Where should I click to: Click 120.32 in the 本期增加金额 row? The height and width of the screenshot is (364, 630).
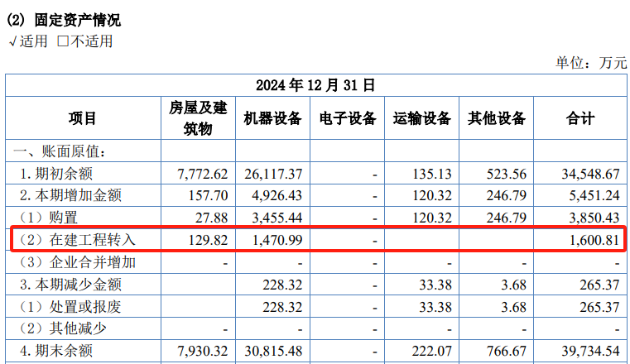(432, 196)
